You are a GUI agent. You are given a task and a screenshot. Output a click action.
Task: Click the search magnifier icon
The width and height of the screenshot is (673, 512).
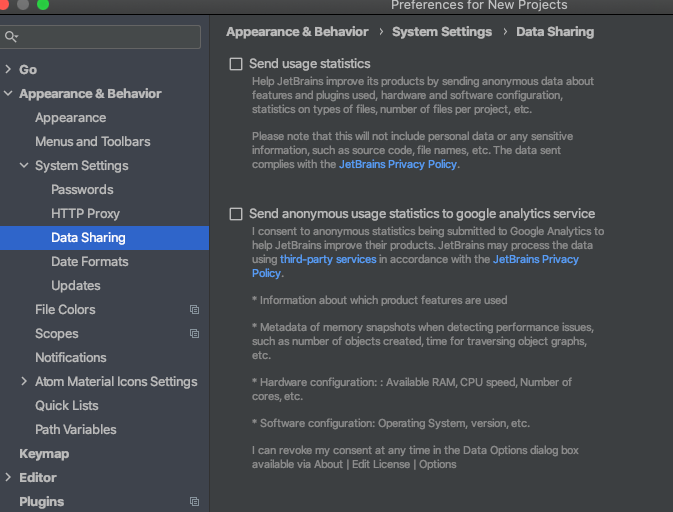10,37
